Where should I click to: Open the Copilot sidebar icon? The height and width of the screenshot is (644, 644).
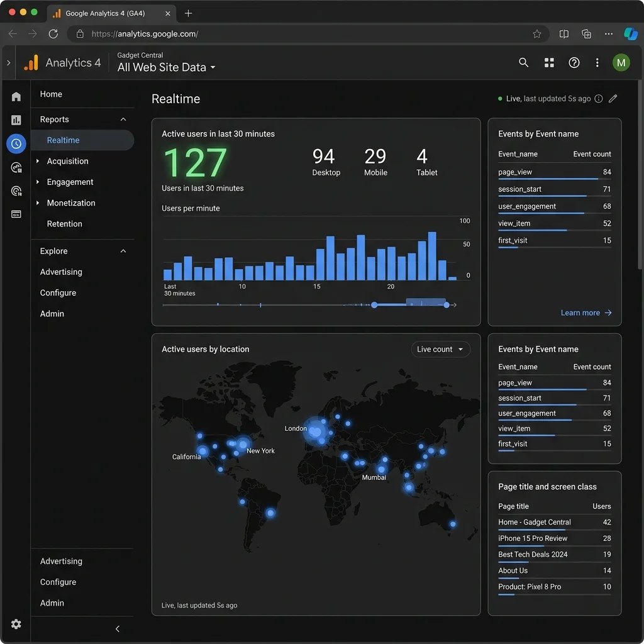[x=631, y=34]
